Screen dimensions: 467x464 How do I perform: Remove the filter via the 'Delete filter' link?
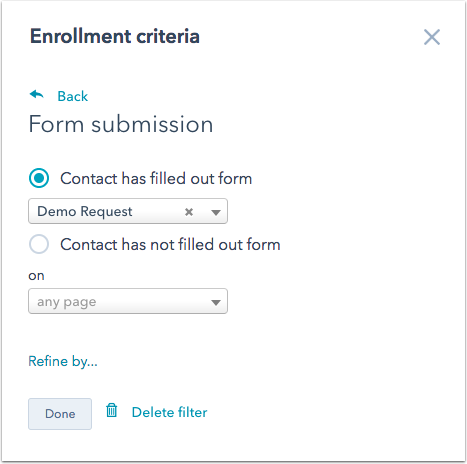(170, 412)
